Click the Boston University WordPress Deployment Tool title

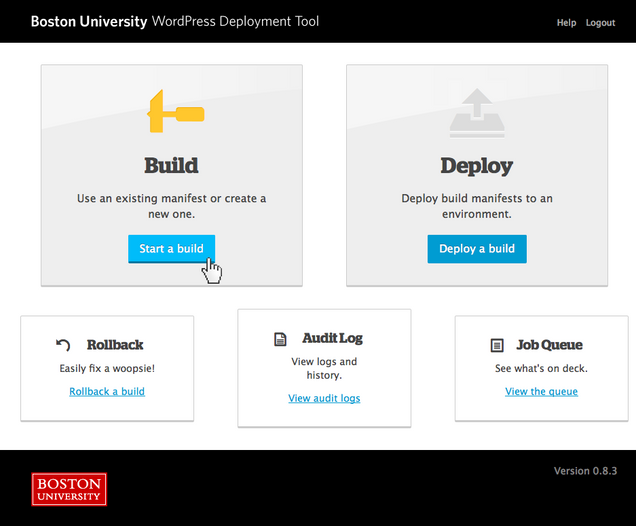coord(175,21)
